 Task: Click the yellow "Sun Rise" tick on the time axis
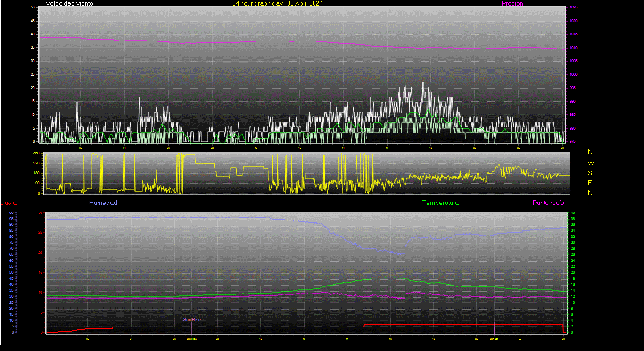191,339
